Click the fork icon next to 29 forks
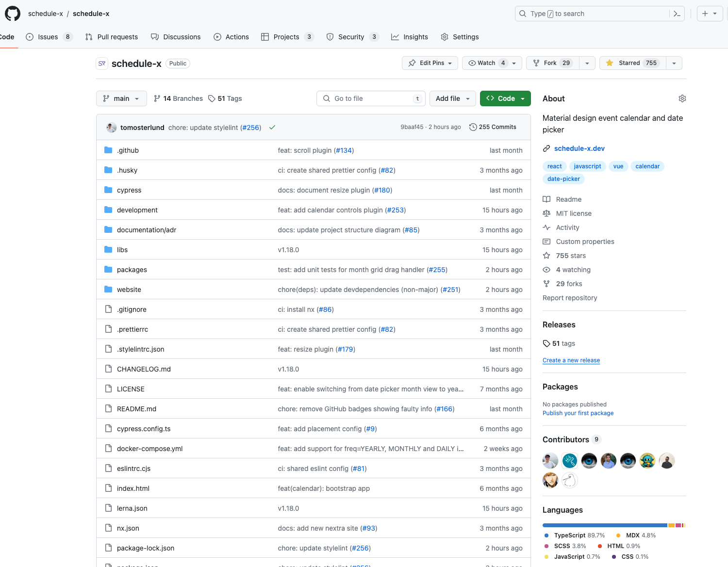The height and width of the screenshot is (567, 728). [546, 284]
